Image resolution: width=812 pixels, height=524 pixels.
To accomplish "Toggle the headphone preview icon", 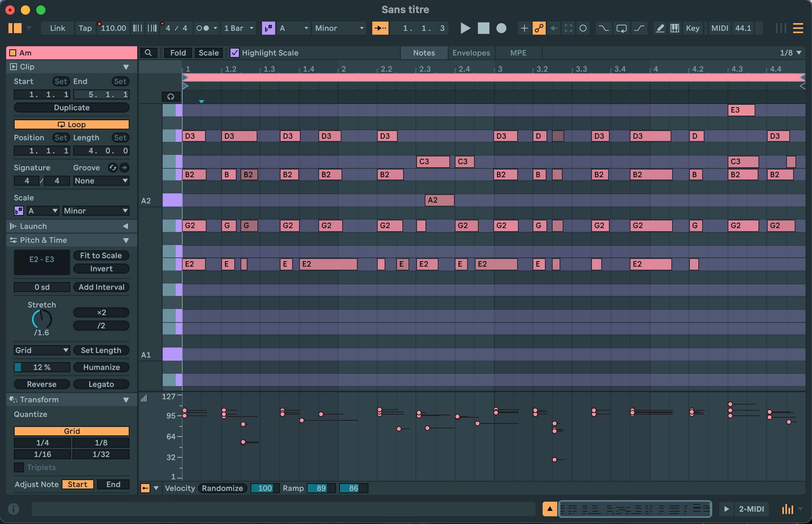I will pyautogui.click(x=171, y=97).
